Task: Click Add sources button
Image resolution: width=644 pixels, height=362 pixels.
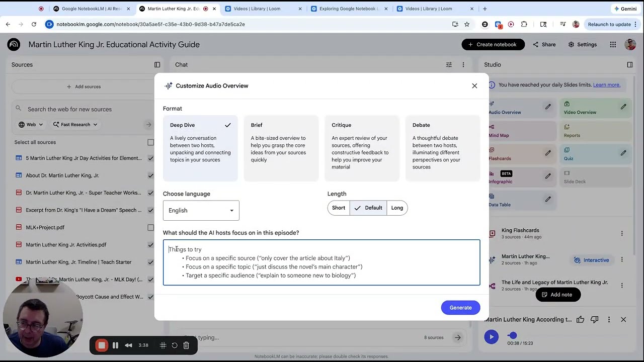Action: tap(84, 86)
